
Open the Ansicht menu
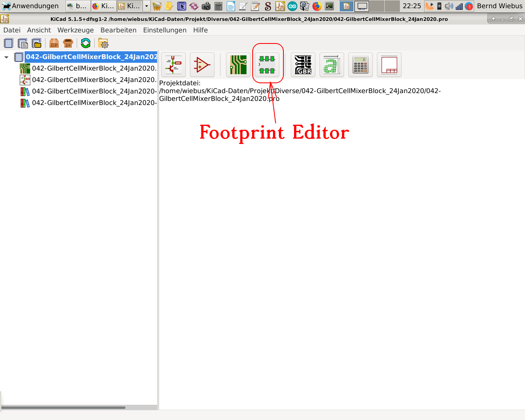pos(39,30)
